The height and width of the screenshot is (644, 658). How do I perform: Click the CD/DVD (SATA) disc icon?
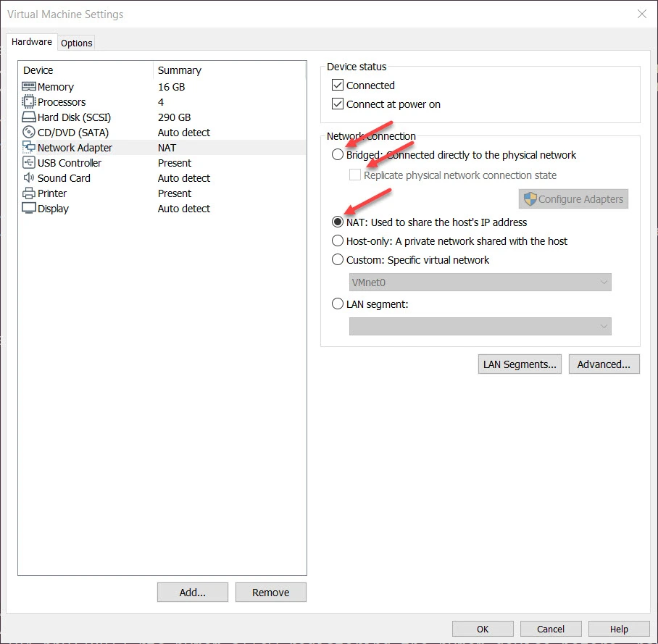(29, 133)
